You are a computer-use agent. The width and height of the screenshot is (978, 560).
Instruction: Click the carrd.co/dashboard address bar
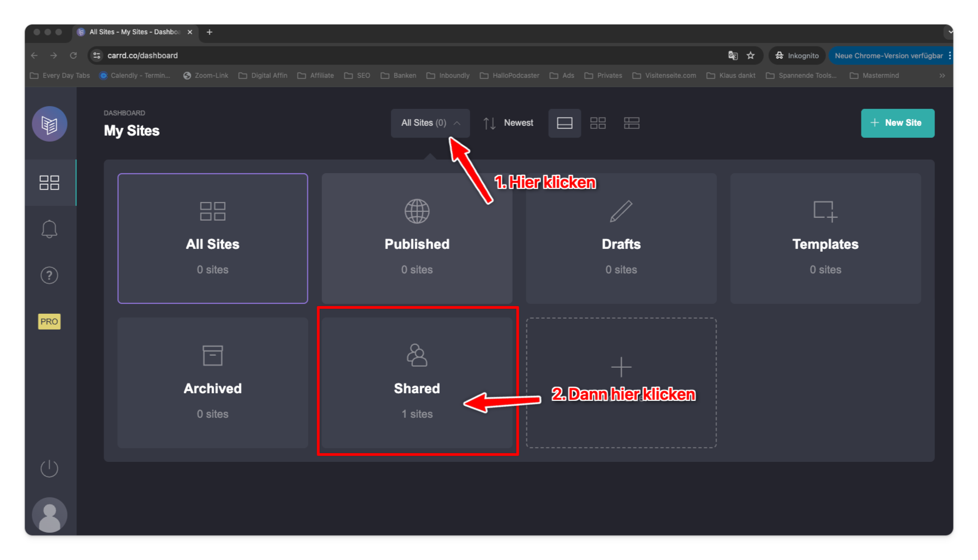click(381, 56)
